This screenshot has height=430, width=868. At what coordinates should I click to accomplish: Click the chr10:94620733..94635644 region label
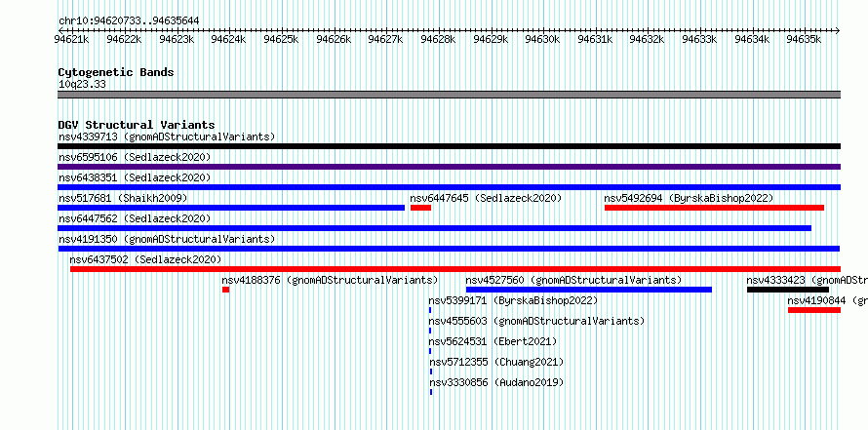129,20
